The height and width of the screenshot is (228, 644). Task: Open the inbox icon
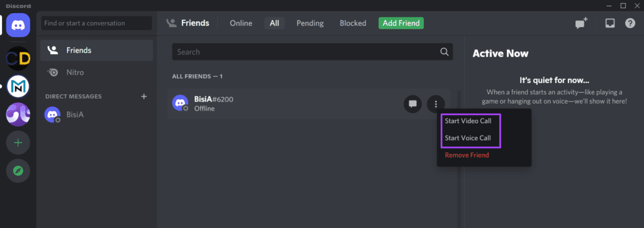coord(610,23)
